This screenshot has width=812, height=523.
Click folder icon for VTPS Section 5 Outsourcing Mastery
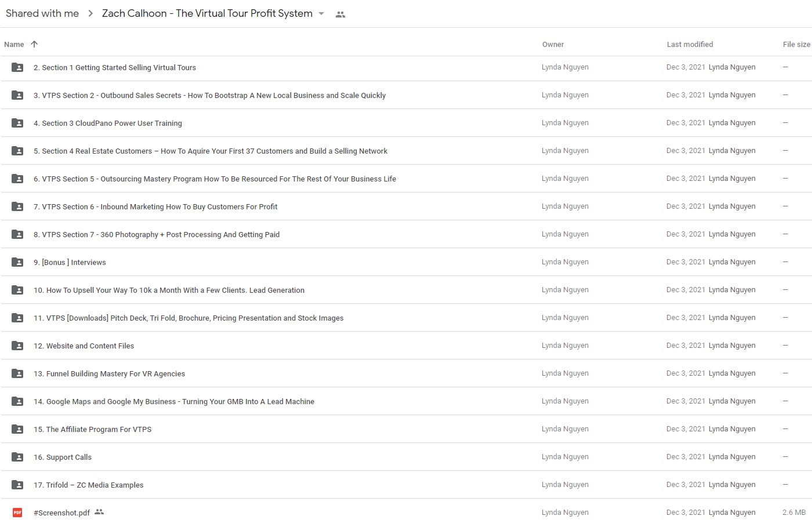17,179
